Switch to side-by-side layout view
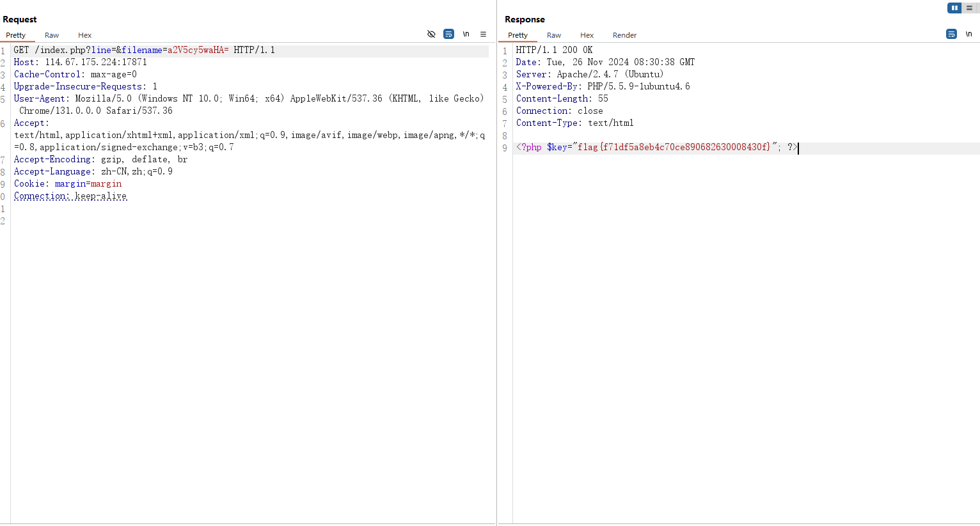980x526 pixels. coord(954,8)
